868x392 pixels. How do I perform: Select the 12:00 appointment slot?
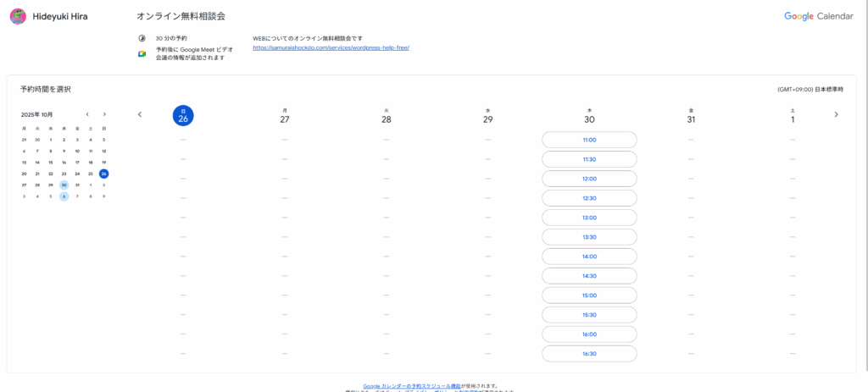tap(589, 179)
